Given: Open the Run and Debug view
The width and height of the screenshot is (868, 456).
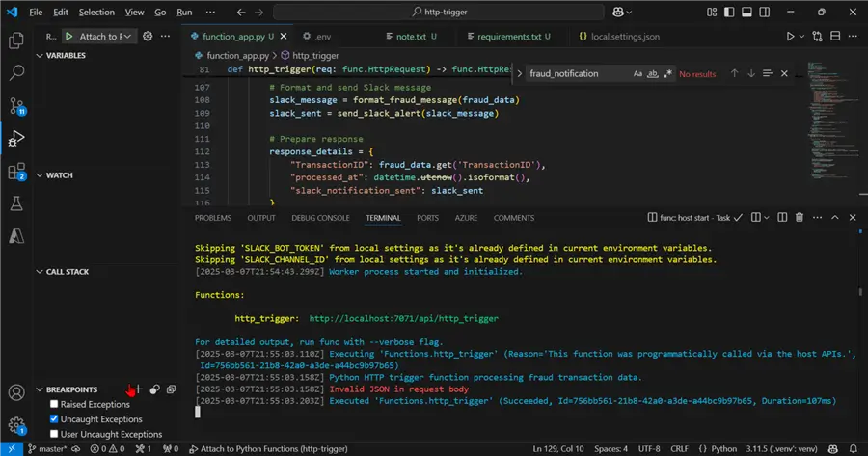Looking at the screenshot, I should click(x=16, y=139).
